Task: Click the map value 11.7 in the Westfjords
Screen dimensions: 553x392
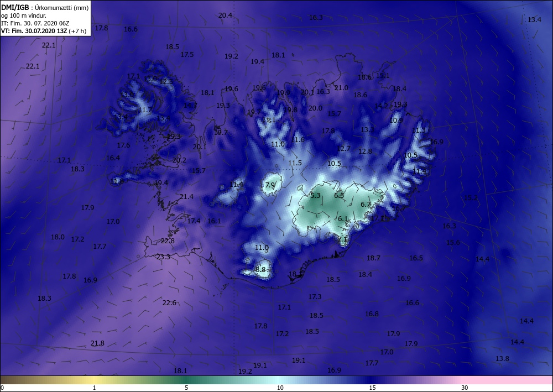Action: [145, 110]
